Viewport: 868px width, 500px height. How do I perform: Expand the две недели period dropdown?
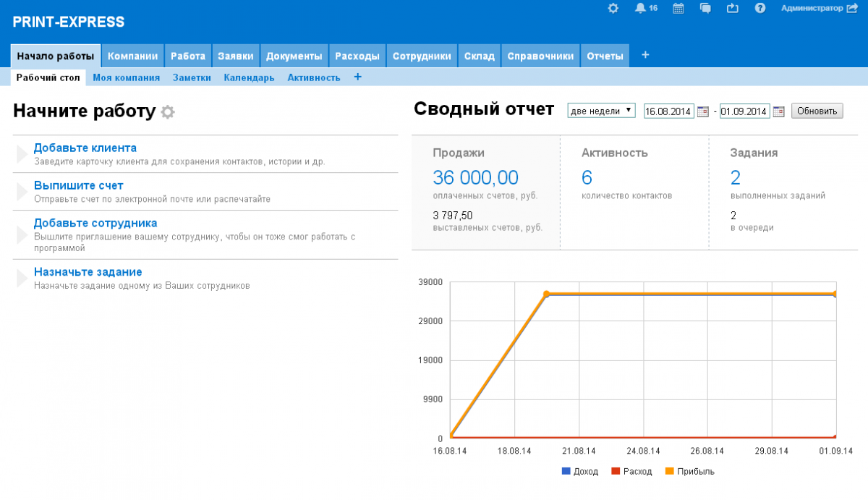pyautogui.click(x=601, y=111)
